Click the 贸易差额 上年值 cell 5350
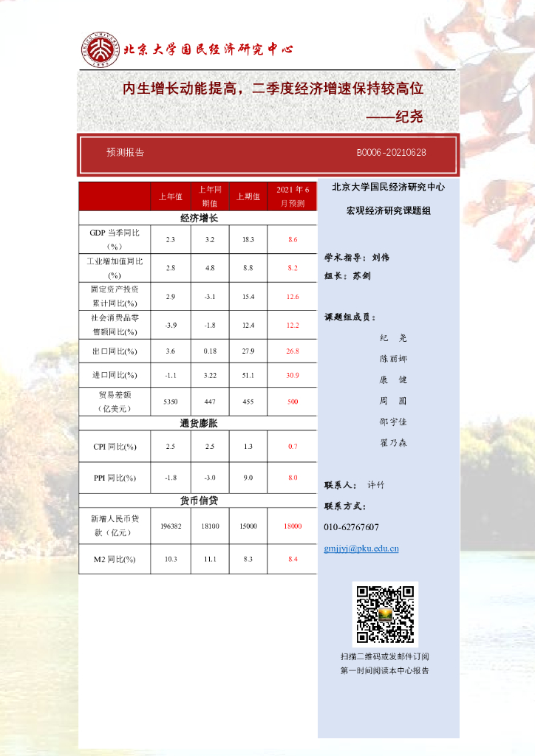This screenshot has height=756, width=535. coord(171,402)
